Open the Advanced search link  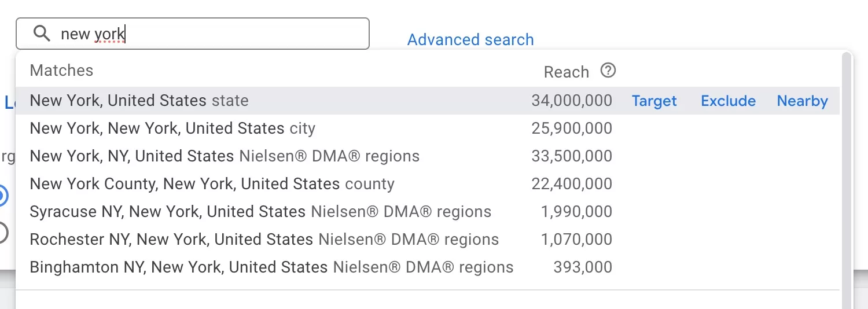470,39
